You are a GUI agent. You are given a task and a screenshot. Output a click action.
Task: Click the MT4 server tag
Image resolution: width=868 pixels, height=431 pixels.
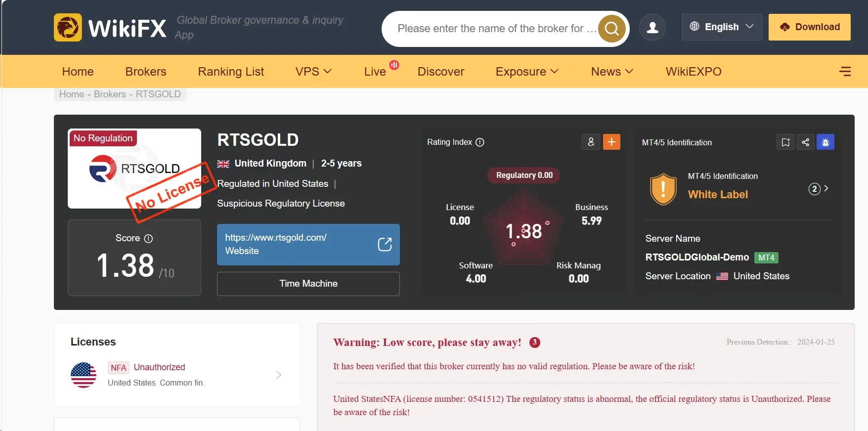pos(766,258)
